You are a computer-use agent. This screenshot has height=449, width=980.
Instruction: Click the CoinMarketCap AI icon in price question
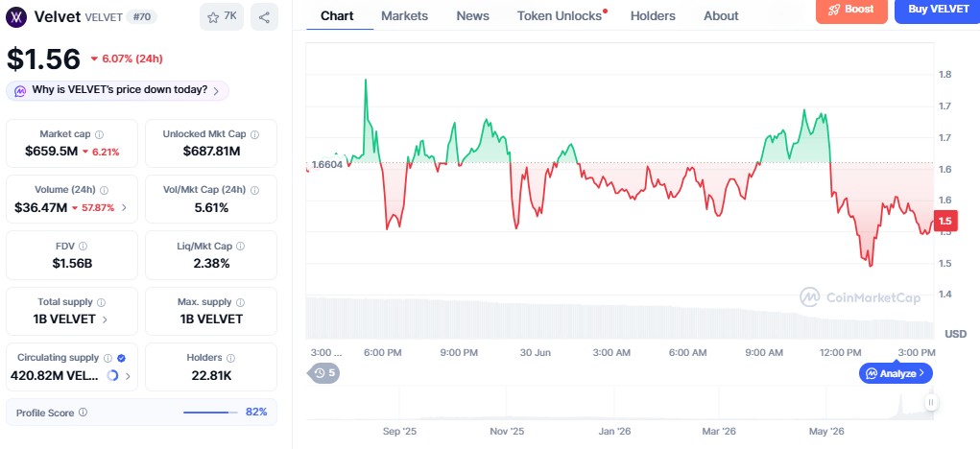[20, 90]
